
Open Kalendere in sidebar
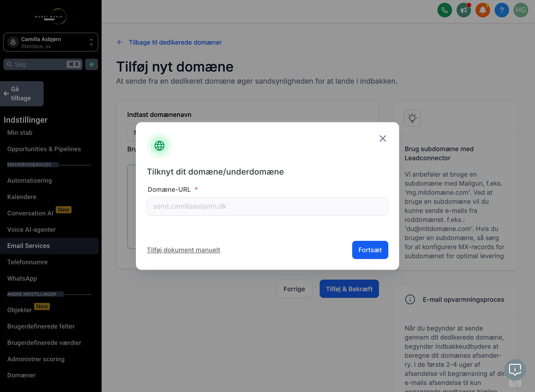click(22, 197)
